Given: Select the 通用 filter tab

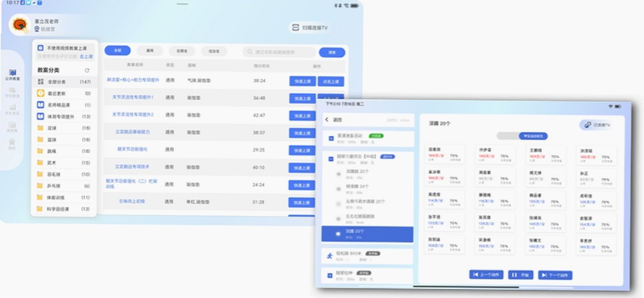Looking at the screenshot, I should tap(150, 51).
